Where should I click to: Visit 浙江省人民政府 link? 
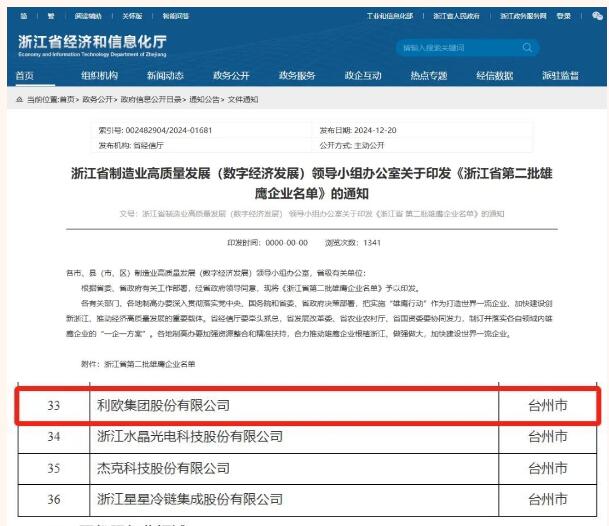point(456,16)
